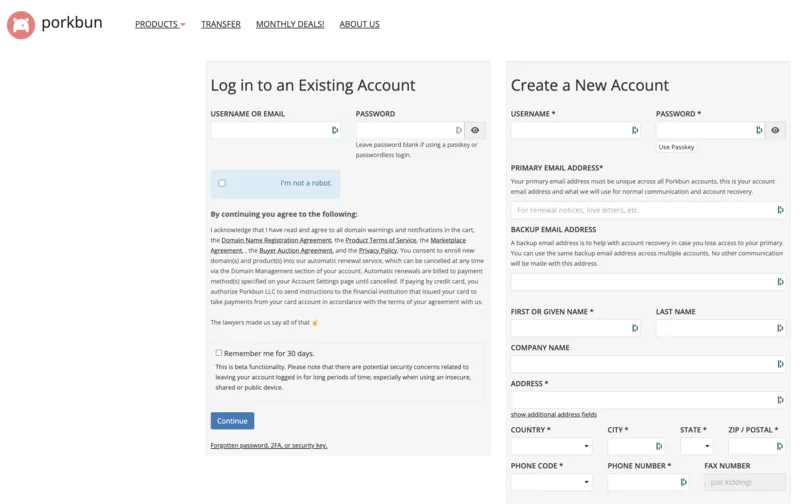
Task: Focus the Username or Email login field
Action: pyautogui.click(x=276, y=130)
